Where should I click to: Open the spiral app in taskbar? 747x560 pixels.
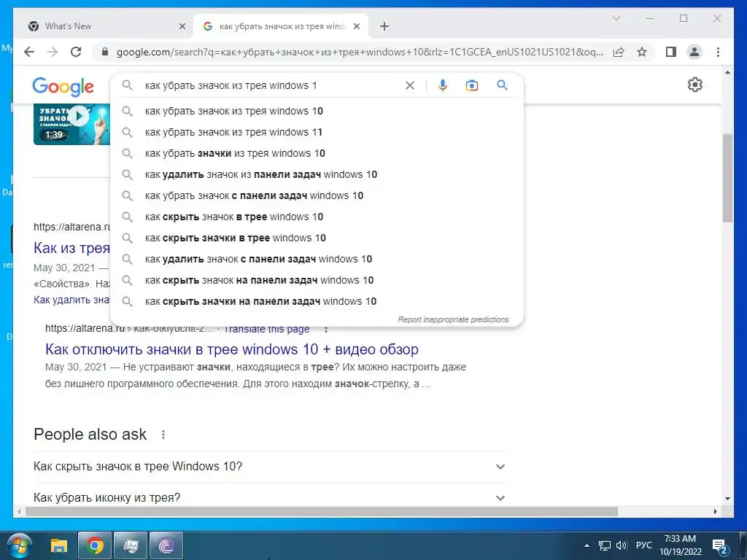pos(166,545)
